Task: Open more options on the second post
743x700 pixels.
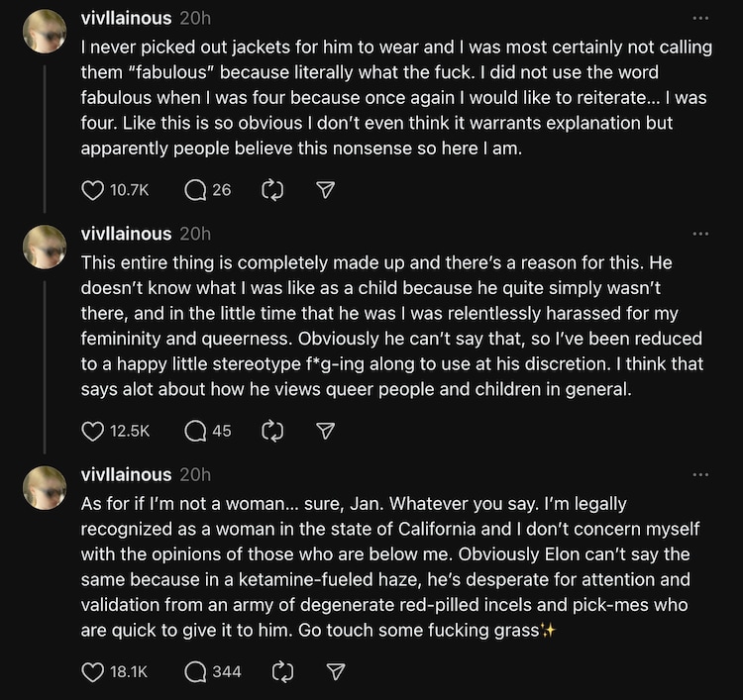Action: (x=700, y=234)
